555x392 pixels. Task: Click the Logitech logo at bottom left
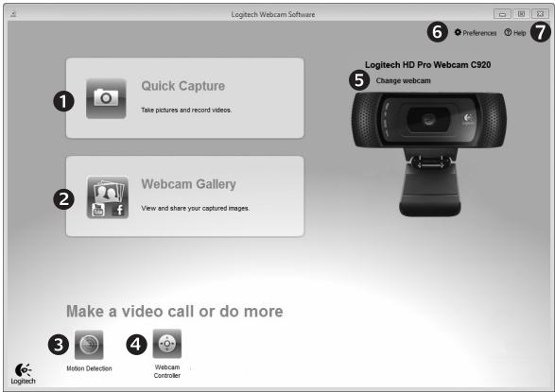click(23, 374)
